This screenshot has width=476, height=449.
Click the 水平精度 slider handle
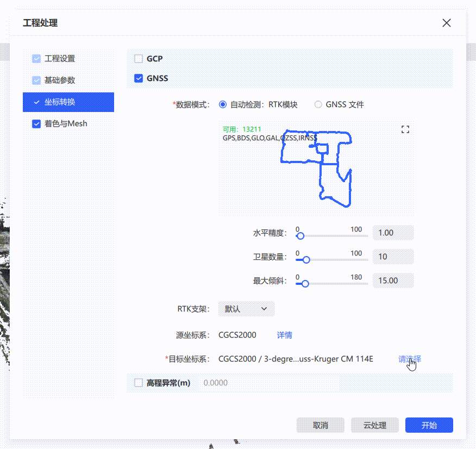pos(300,236)
